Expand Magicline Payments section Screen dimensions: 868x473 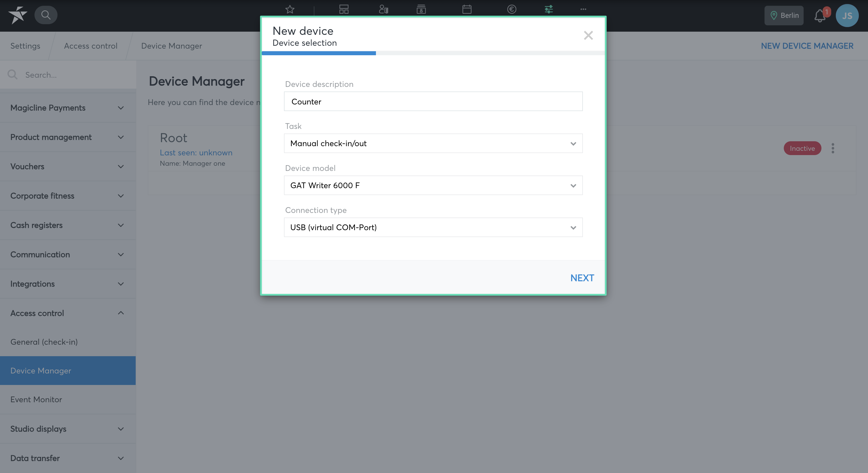(68, 108)
